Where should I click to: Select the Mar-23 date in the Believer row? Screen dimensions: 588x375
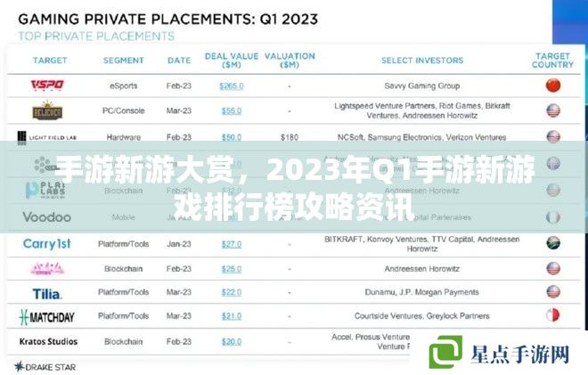click(179, 110)
